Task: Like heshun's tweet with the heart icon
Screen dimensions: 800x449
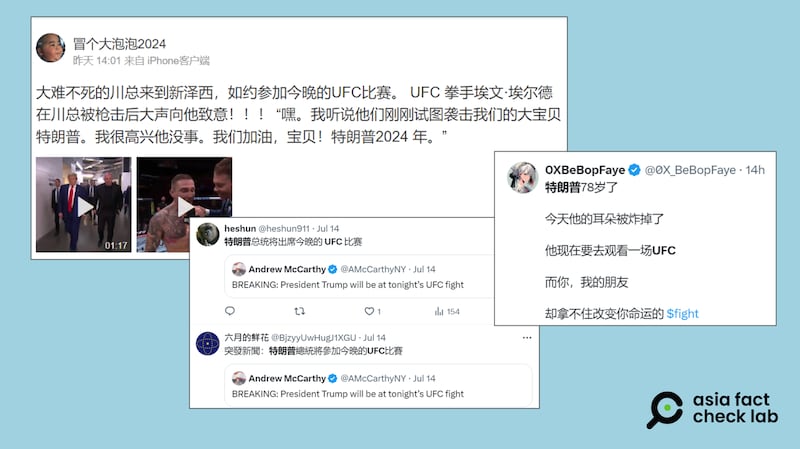Action: 369,311
